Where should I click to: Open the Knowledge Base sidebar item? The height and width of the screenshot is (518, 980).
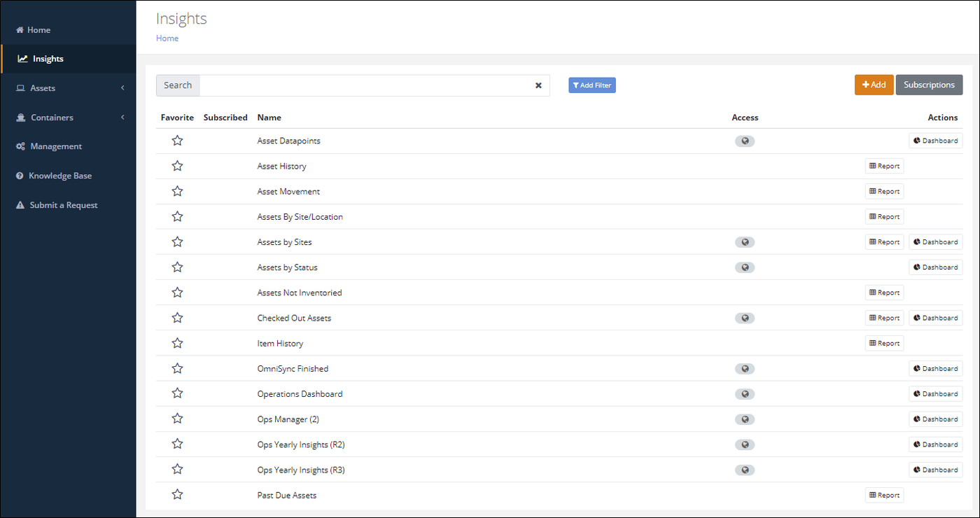pyautogui.click(x=69, y=176)
